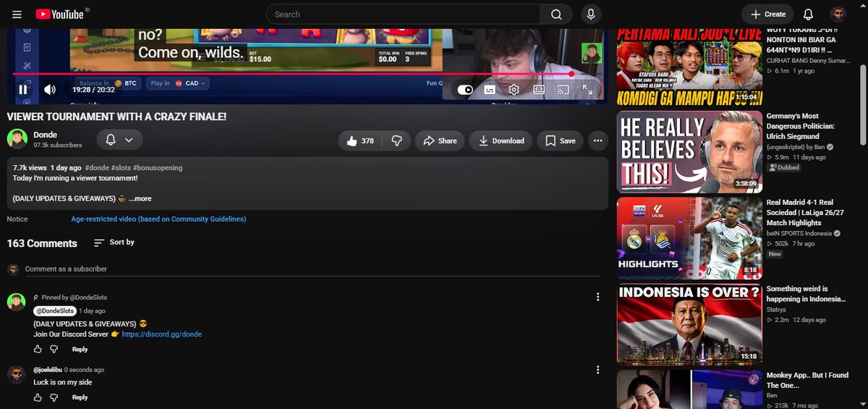The height and width of the screenshot is (409, 868).
Task: Like the 'Luck is on my side' comment
Action: pyautogui.click(x=38, y=397)
